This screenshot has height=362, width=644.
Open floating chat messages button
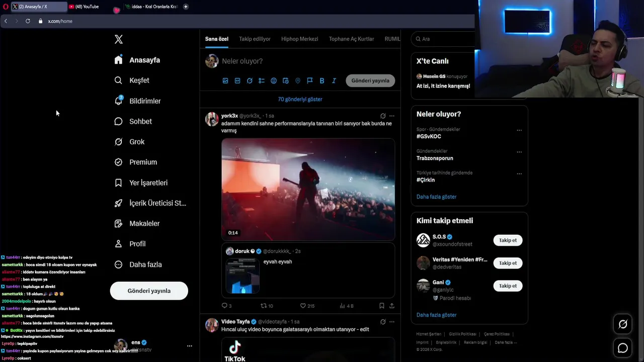pos(623,348)
